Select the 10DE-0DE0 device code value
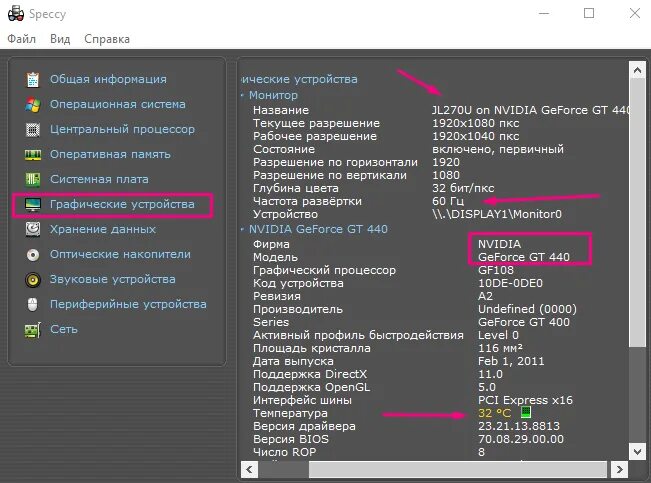651x483 pixels. click(x=511, y=283)
